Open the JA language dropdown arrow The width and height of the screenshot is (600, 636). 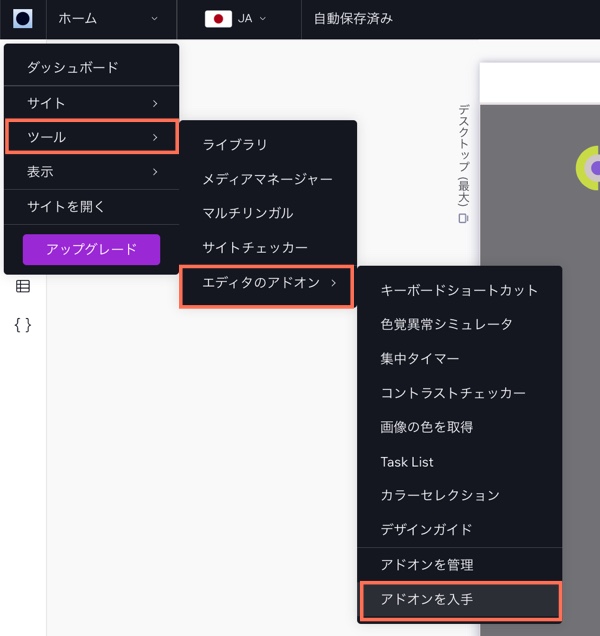tap(262, 19)
